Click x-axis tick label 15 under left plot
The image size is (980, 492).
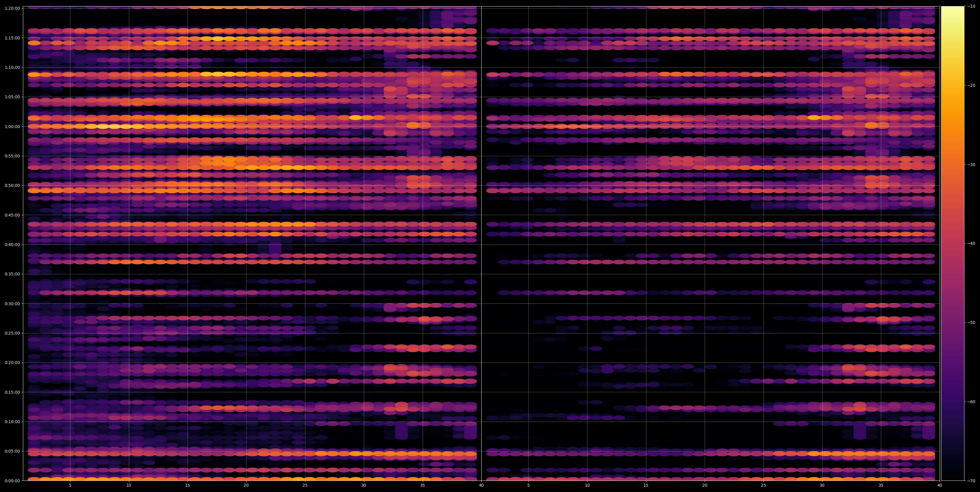pos(187,486)
